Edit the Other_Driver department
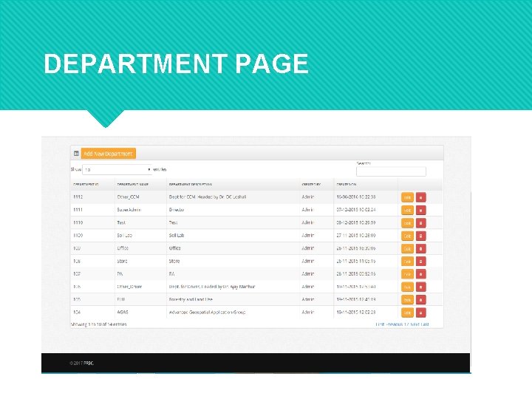The width and height of the screenshot is (532, 399). 407,287
